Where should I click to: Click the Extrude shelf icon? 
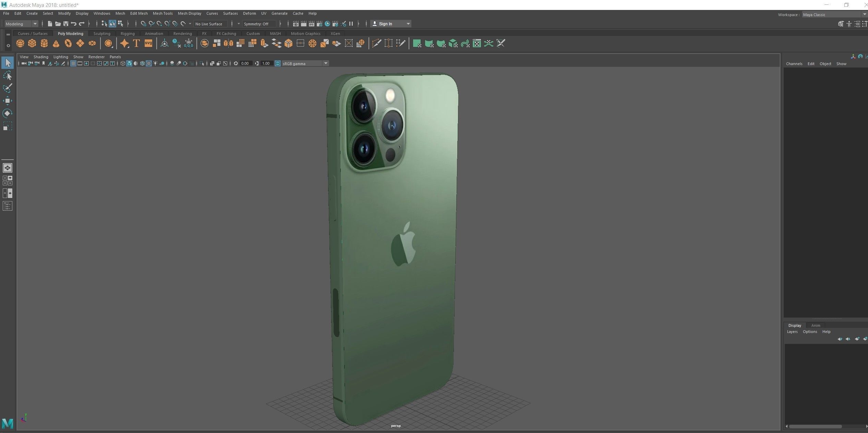point(264,44)
